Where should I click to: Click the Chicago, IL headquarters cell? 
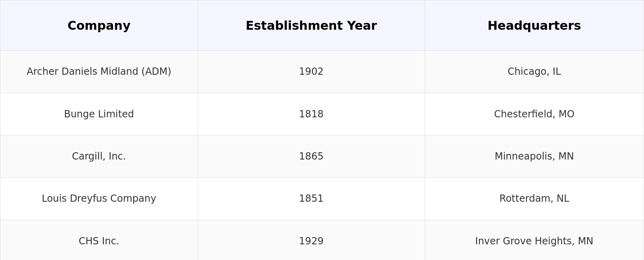tap(534, 72)
